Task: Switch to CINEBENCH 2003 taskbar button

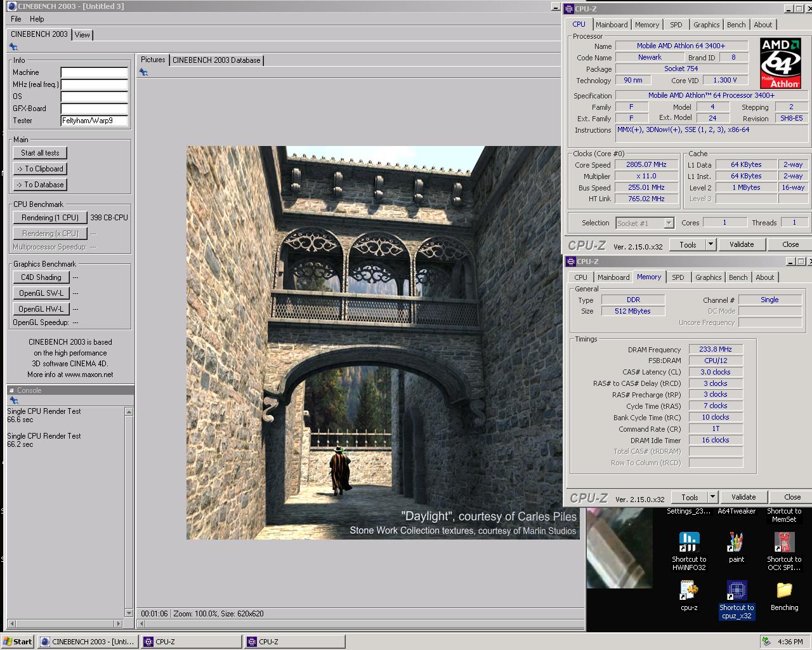Action: pos(88,642)
